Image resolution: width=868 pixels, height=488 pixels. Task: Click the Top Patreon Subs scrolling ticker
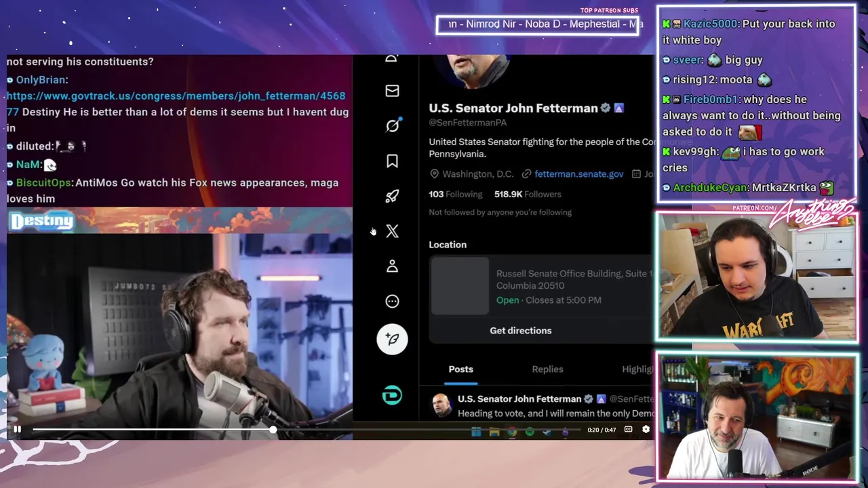click(x=537, y=25)
